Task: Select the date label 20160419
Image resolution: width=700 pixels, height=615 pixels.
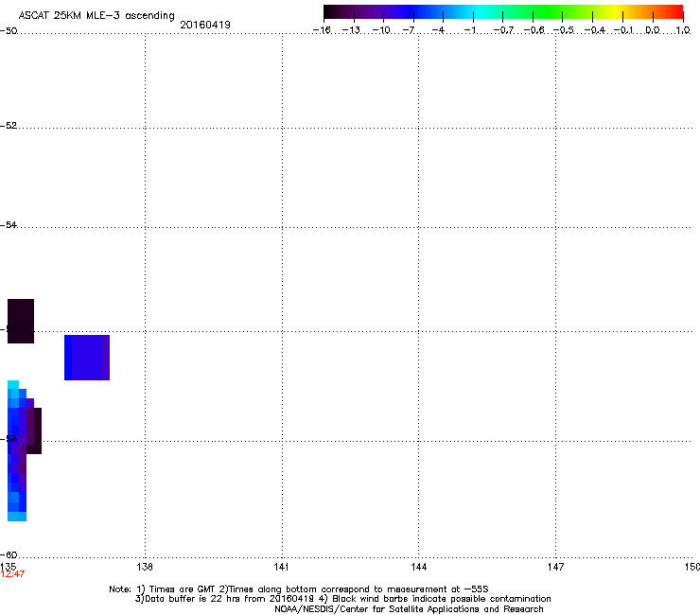Action: (x=205, y=25)
